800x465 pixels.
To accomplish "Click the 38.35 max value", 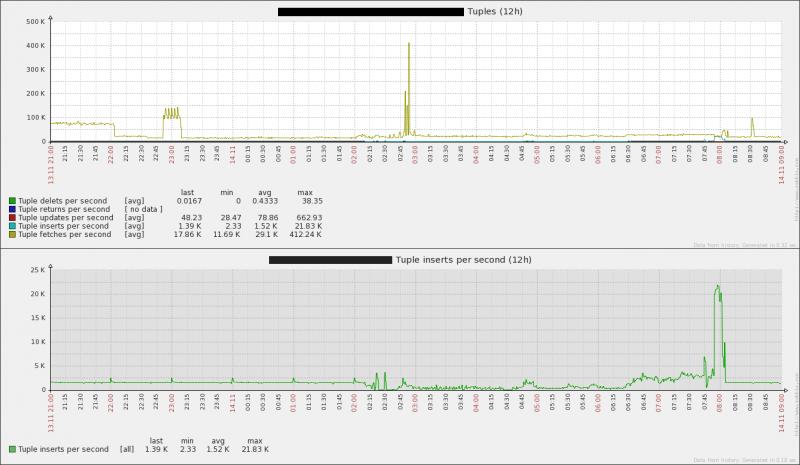I will pyautogui.click(x=312, y=201).
